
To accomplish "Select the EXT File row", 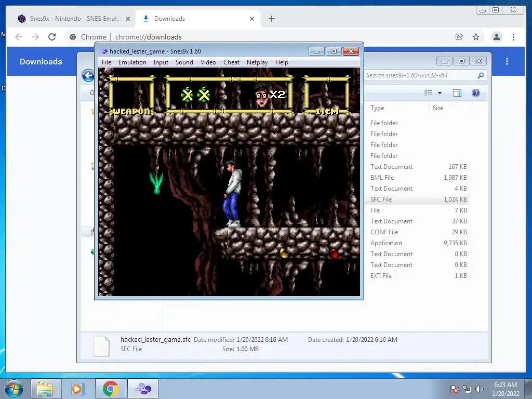I will point(418,276).
